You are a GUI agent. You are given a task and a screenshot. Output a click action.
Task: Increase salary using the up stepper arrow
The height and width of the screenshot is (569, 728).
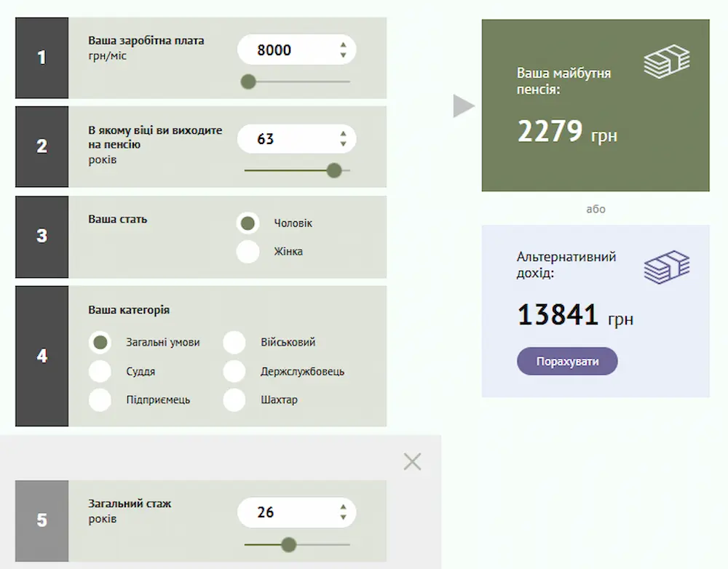[343, 45]
